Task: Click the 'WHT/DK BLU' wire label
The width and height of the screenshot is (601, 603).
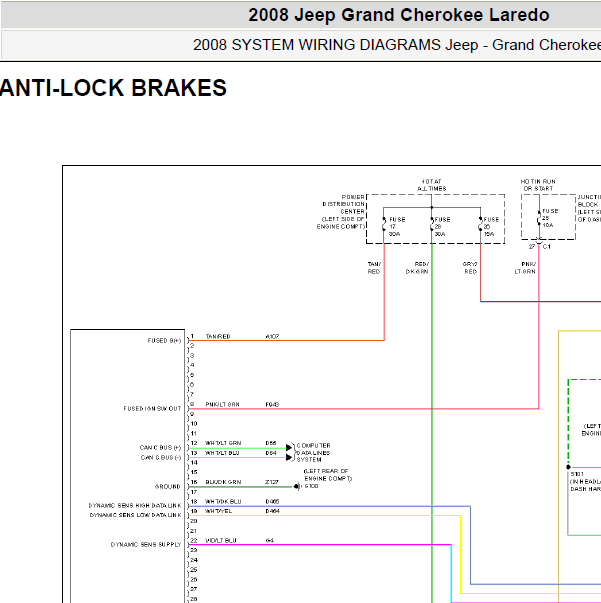Action: tap(223, 501)
